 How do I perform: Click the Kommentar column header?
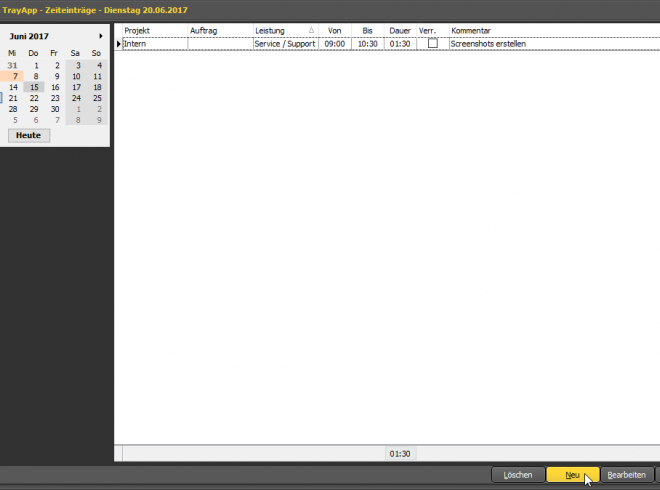[555, 31]
